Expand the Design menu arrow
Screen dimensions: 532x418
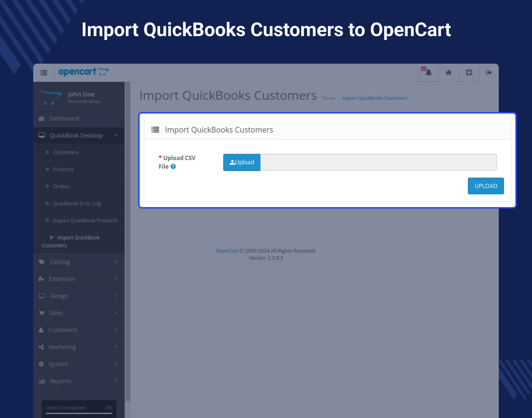pyautogui.click(x=116, y=295)
